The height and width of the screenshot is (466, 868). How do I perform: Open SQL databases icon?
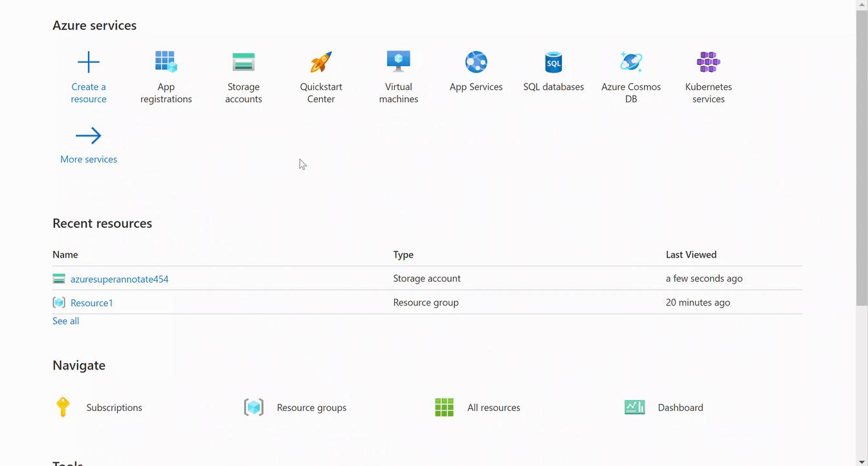[553, 62]
